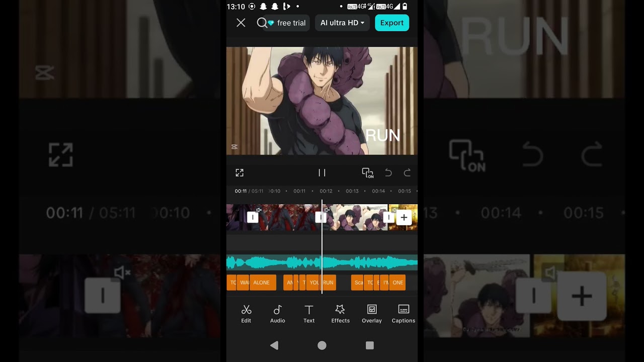Select the ONE text clip
This screenshot has width=644, height=362.
coord(397,283)
